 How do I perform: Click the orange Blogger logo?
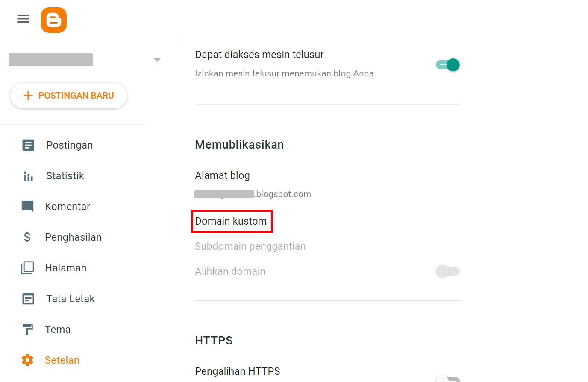coord(54,20)
